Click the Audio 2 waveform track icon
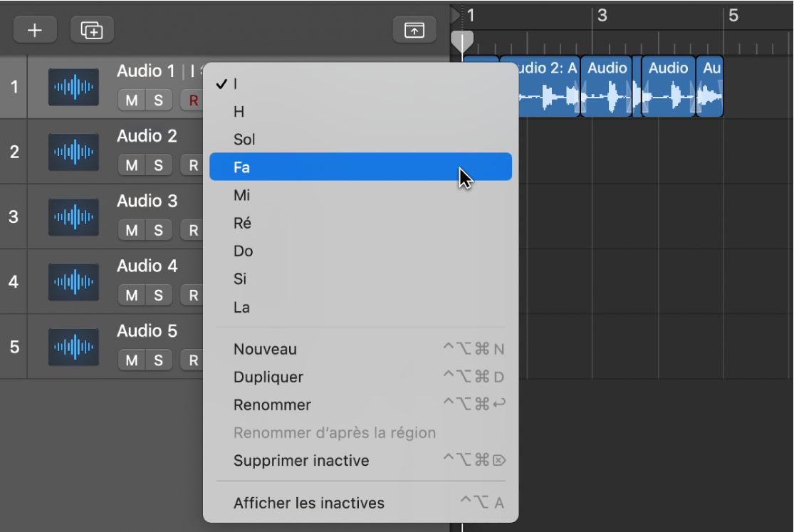This screenshot has width=794, height=532. (73, 152)
